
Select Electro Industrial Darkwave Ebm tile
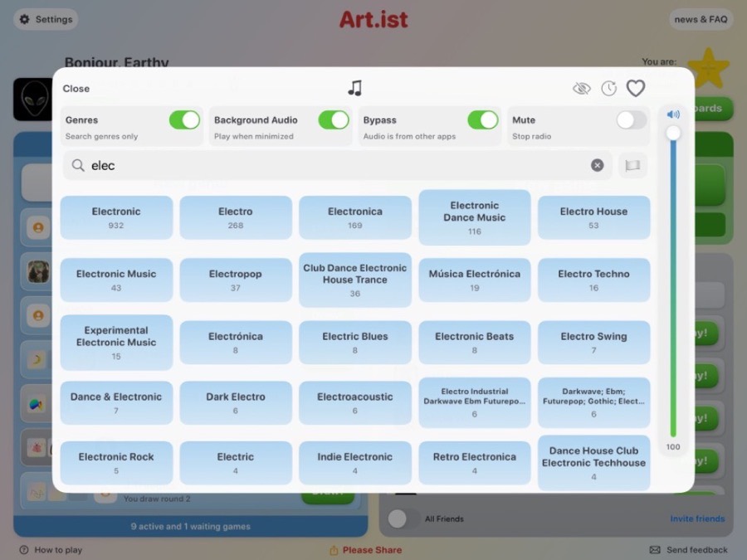[x=475, y=403]
